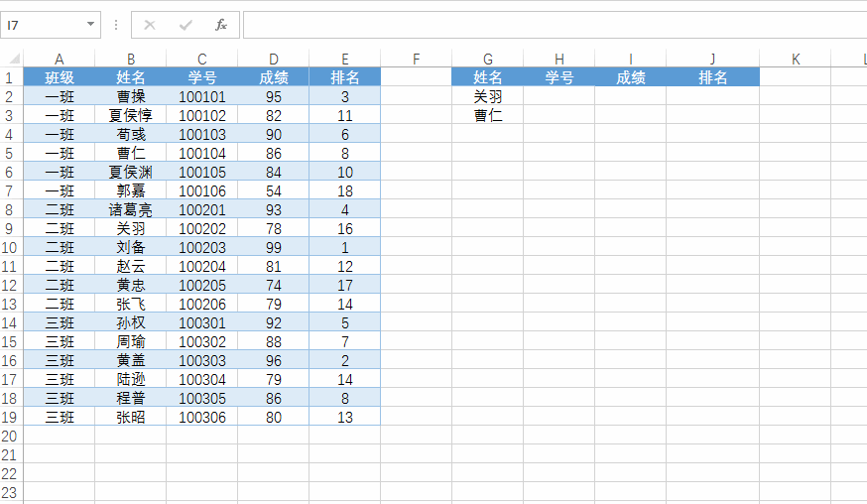The width and height of the screenshot is (867, 504).
Task: Select column E header
Action: coord(344,59)
